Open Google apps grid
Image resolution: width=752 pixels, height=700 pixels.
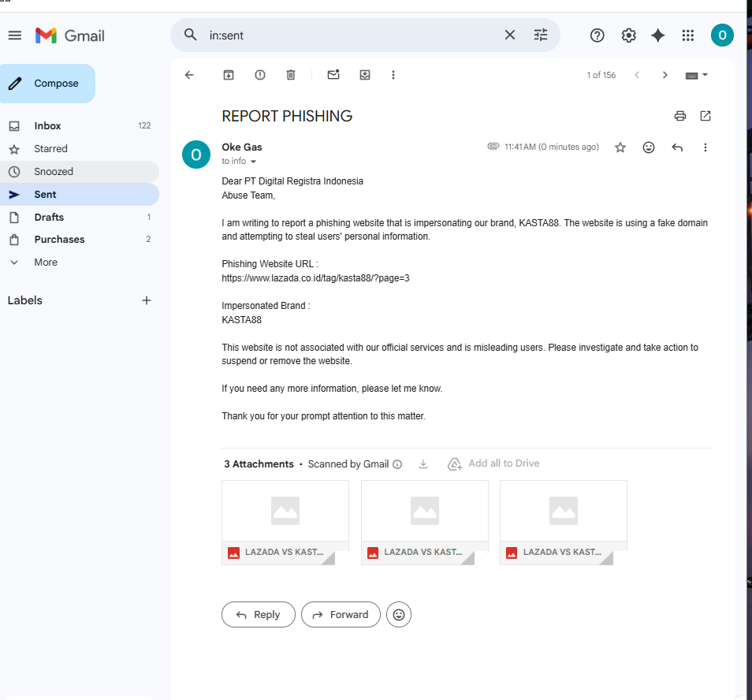pyautogui.click(x=687, y=35)
